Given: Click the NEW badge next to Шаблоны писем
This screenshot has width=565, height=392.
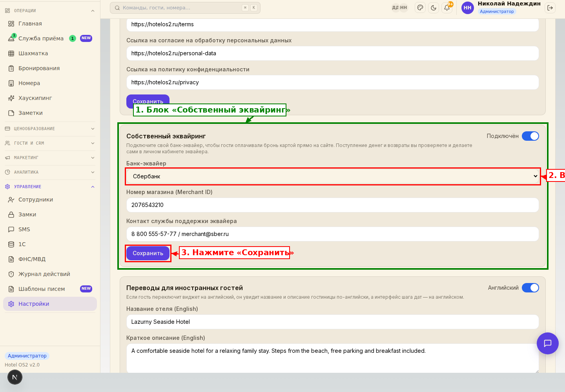Looking at the screenshot, I should point(86,289).
